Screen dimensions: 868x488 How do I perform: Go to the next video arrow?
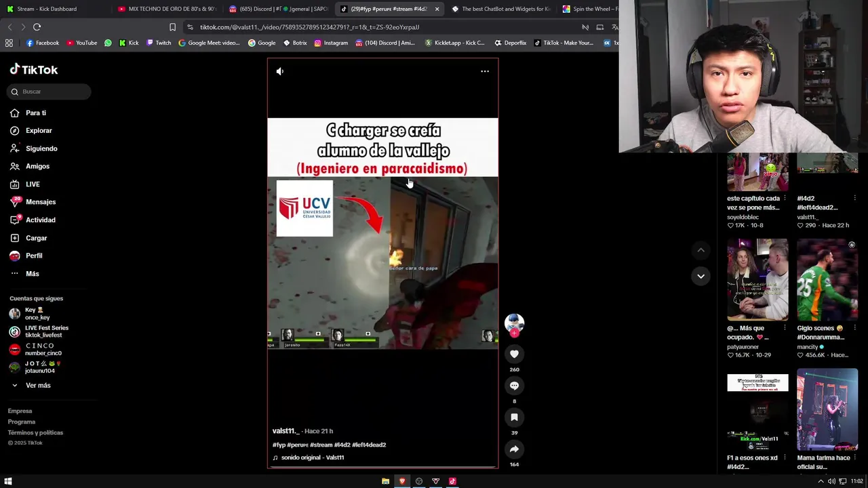pos(701,276)
